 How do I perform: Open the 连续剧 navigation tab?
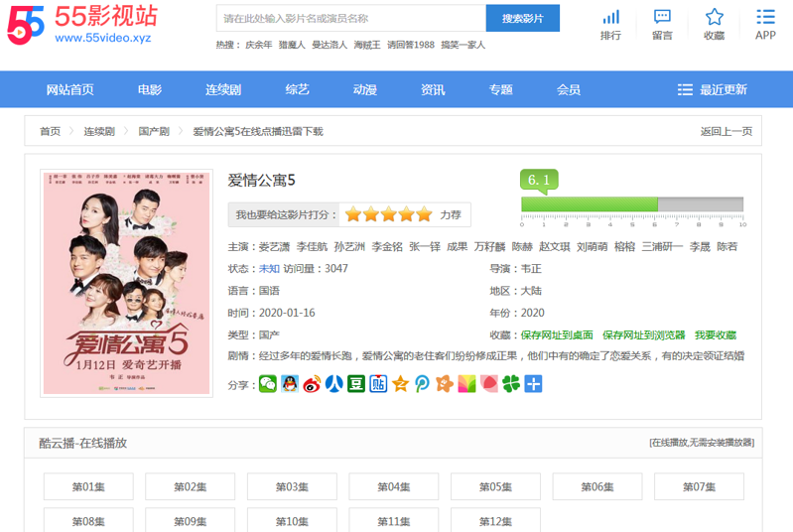coord(223,89)
